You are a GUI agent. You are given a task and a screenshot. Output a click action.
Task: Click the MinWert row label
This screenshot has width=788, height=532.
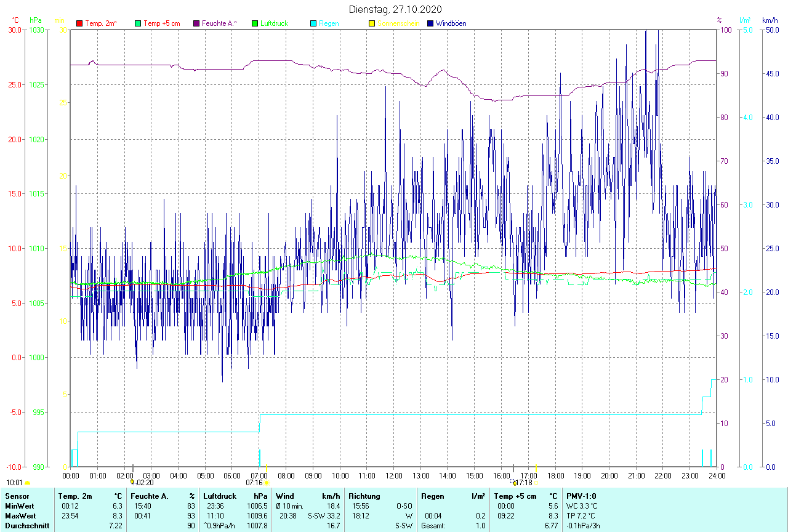click(19, 506)
